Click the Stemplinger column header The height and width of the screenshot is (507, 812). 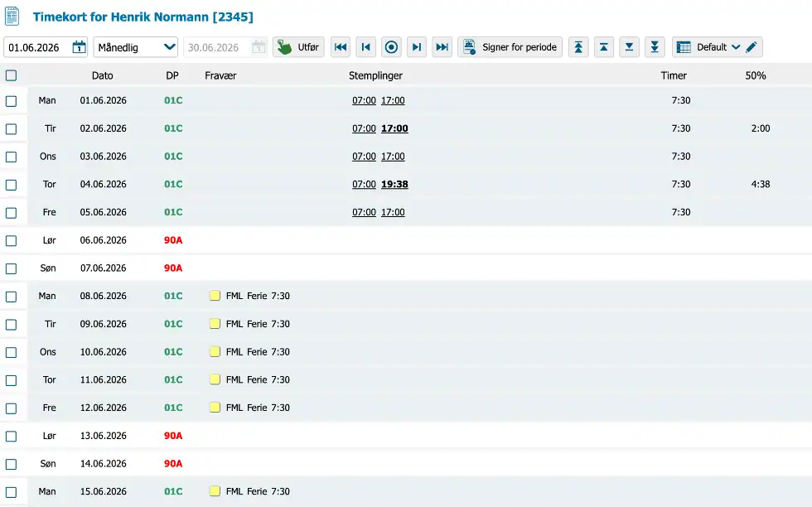point(375,75)
